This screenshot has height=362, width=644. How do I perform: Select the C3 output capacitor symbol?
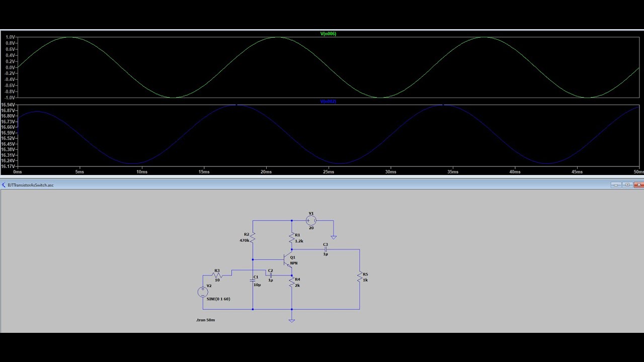pyautogui.click(x=326, y=249)
